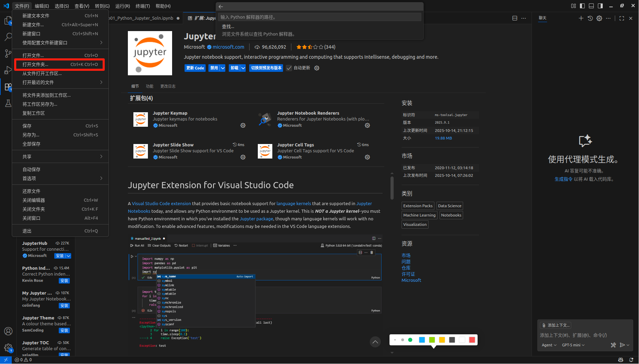Open editor more actions ellipsis
Viewport: 639px width, 364px height.
click(x=524, y=18)
